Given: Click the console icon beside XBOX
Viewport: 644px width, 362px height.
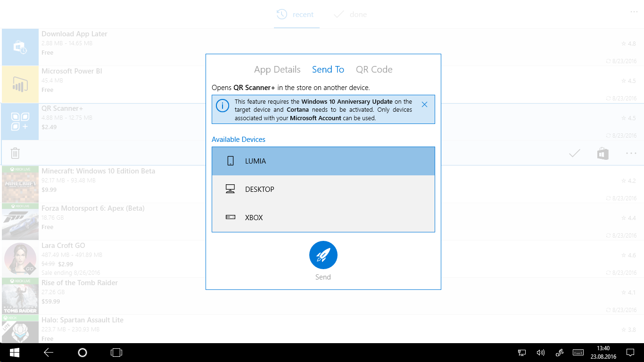Looking at the screenshot, I should pos(231,217).
